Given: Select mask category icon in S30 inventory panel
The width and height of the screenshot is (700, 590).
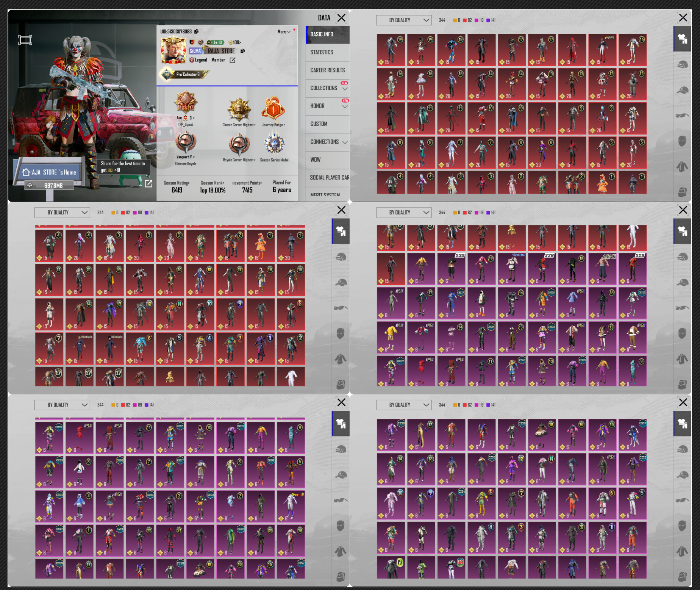Looking at the screenshot, I should pos(682,334).
